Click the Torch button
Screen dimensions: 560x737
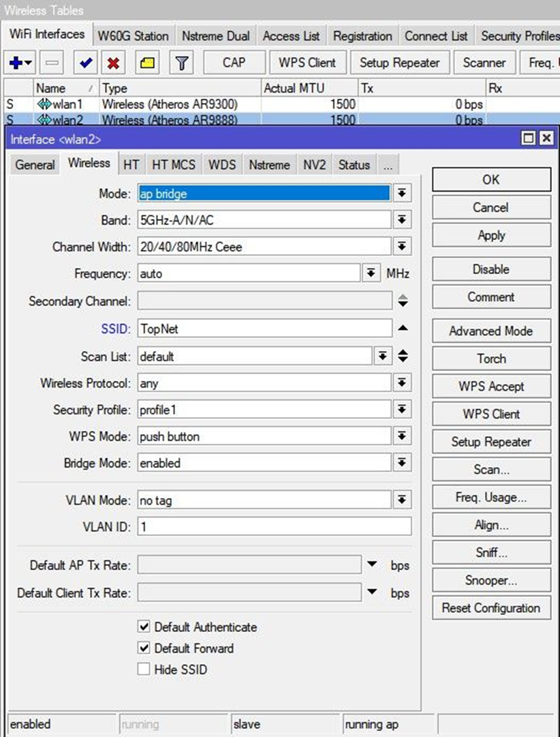coord(491,359)
